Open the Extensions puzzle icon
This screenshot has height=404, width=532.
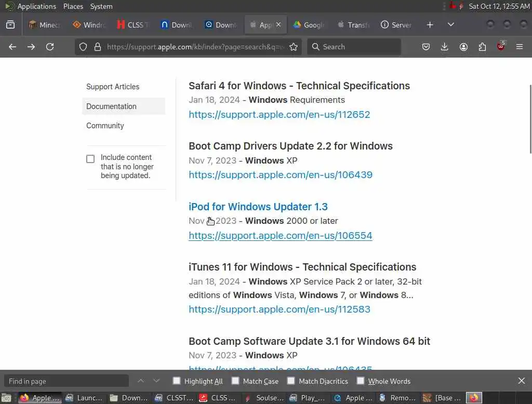pyautogui.click(x=482, y=47)
